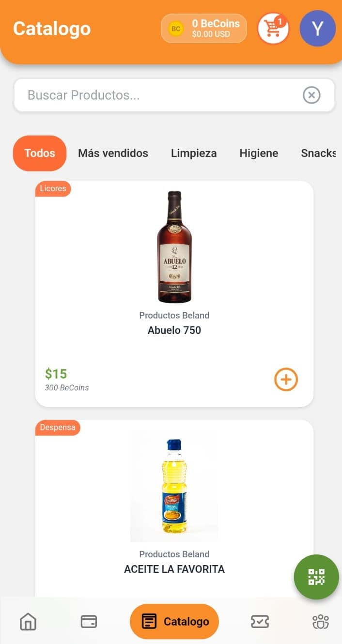Clear the product search field
This screenshot has height=644, width=342.
(311, 95)
